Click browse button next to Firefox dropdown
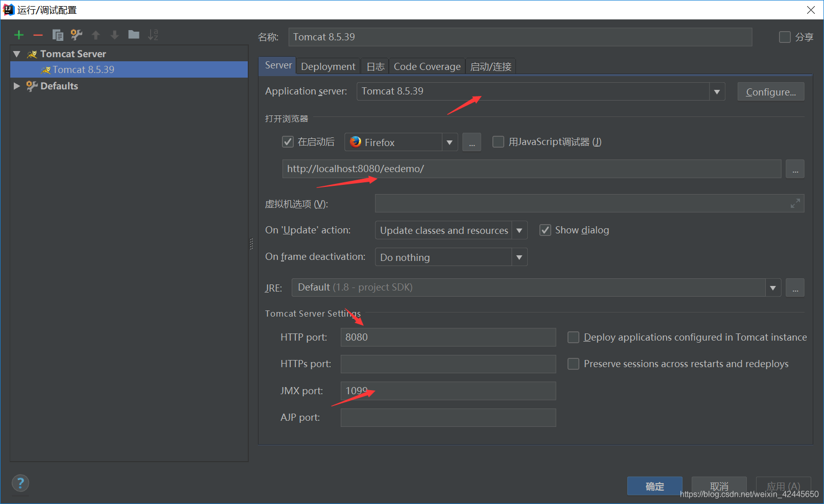 click(x=472, y=142)
